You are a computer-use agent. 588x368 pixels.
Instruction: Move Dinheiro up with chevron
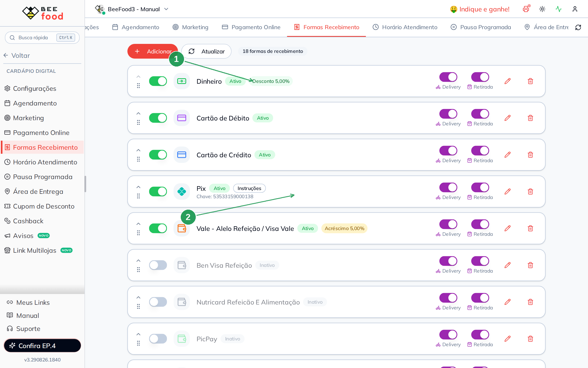[x=138, y=77]
